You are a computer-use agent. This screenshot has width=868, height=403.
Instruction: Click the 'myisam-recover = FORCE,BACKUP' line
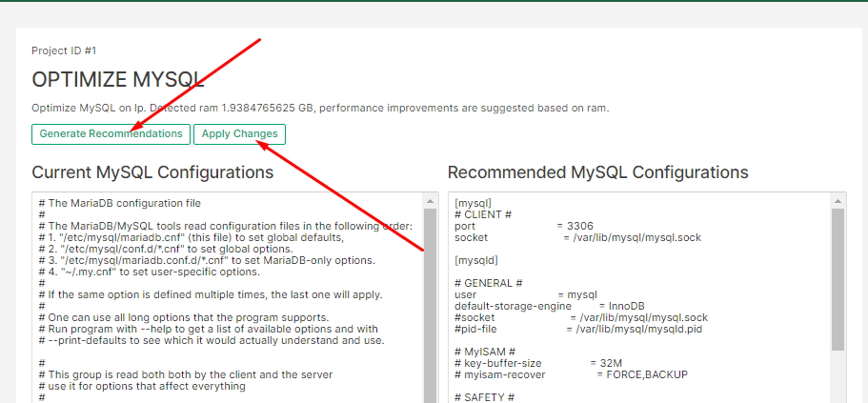click(572, 374)
